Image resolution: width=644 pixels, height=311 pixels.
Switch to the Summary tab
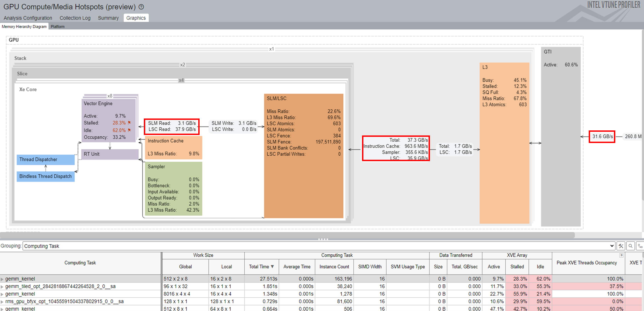108,18
